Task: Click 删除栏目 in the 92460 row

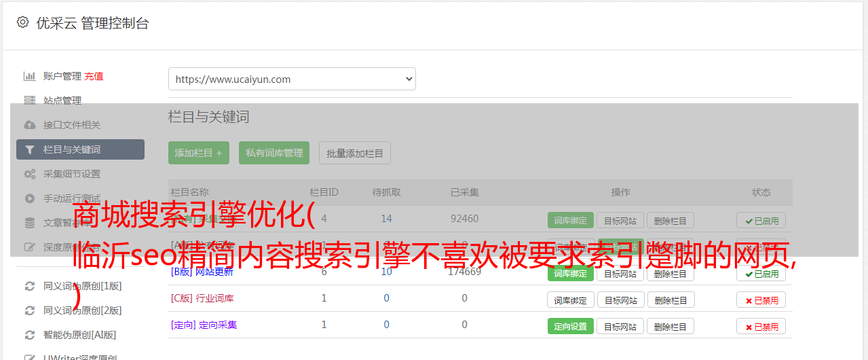Action: tap(671, 220)
